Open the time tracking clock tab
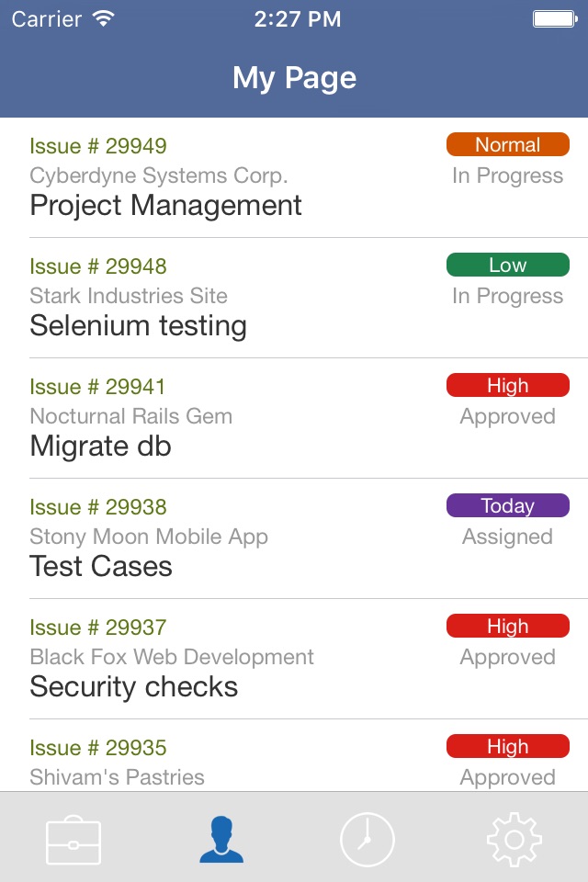Image resolution: width=588 pixels, height=882 pixels. click(367, 839)
